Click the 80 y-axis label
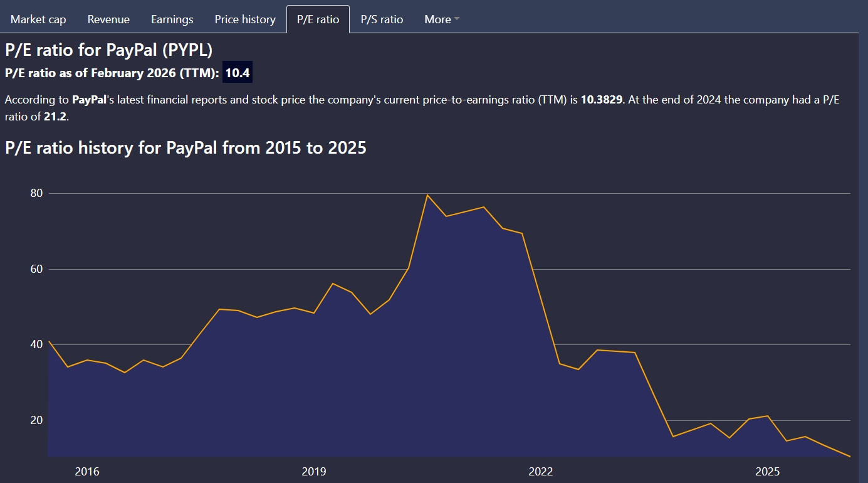Screen dimensions: 868x483 pyautogui.click(x=36, y=193)
